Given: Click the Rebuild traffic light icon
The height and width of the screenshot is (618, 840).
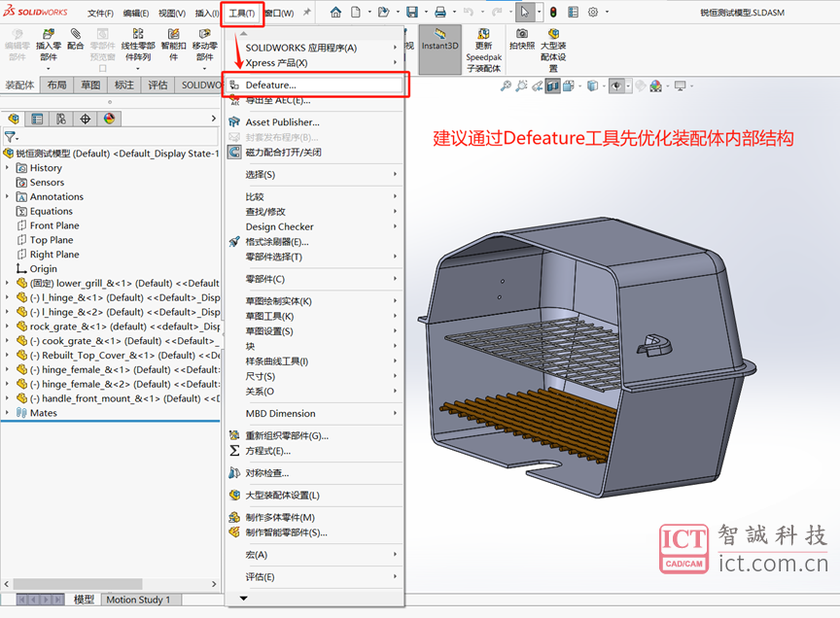Looking at the screenshot, I should [553, 12].
